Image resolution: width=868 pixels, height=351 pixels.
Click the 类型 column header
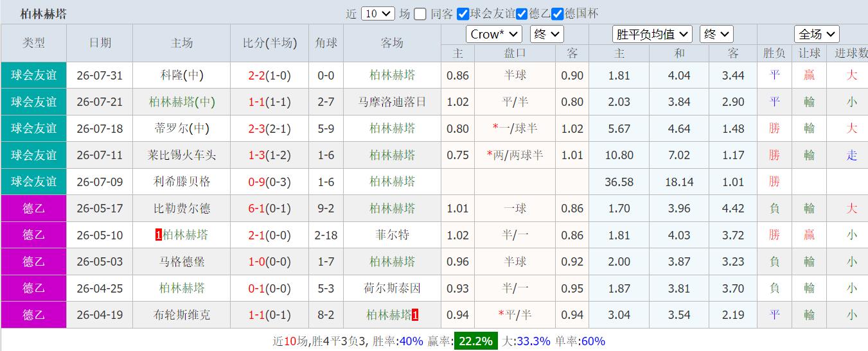coord(33,43)
